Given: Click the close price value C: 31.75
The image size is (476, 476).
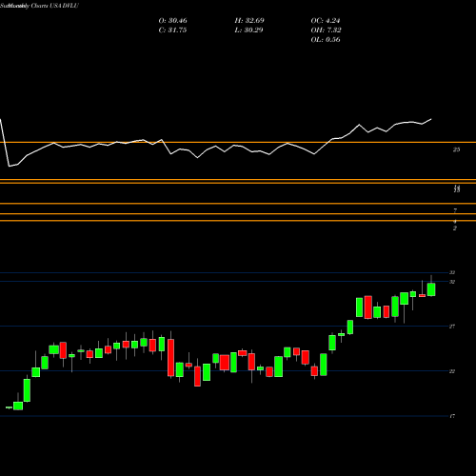Looking at the screenshot, I should pos(172,30).
